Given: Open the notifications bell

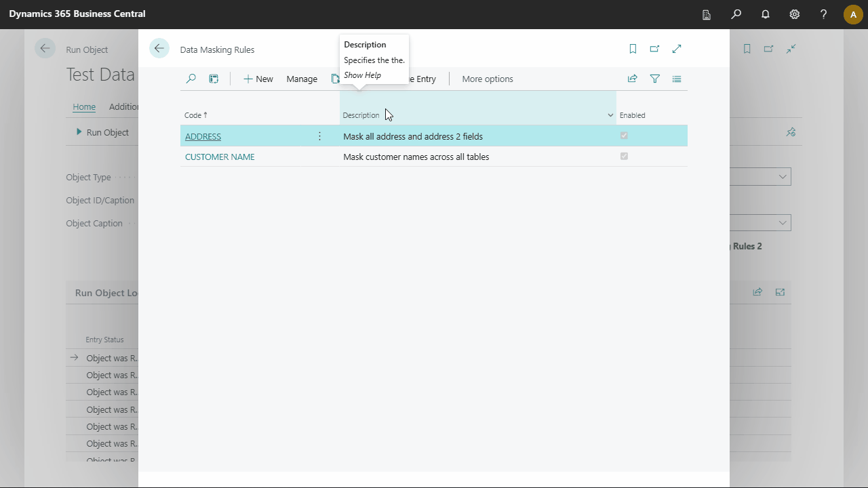Looking at the screenshot, I should click(x=766, y=14).
